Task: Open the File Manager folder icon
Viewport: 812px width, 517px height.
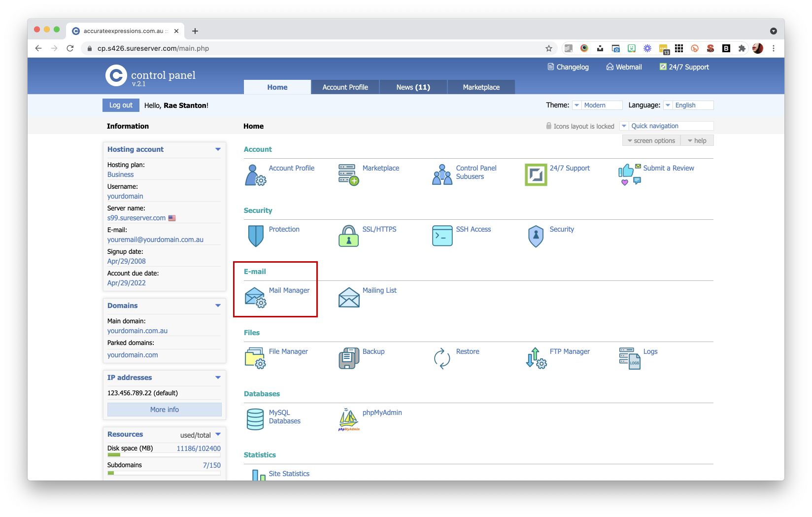Action: point(255,358)
